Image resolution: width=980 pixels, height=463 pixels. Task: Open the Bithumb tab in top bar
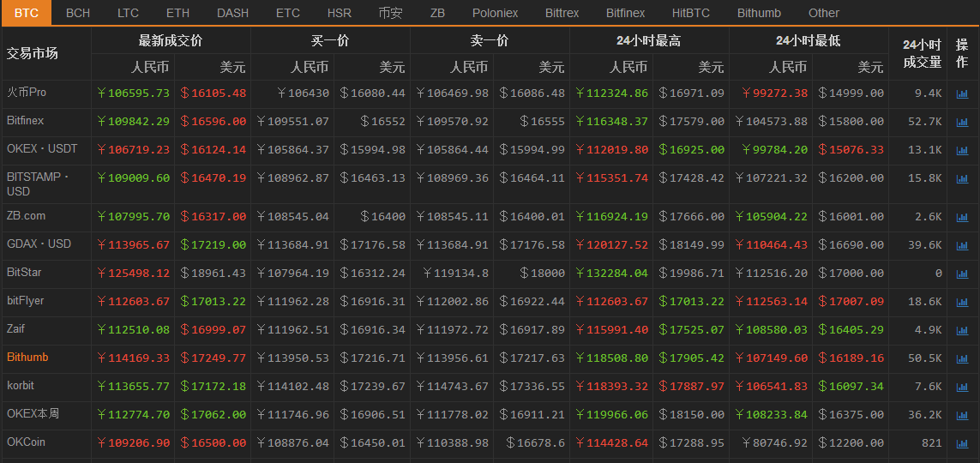click(x=759, y=13)
